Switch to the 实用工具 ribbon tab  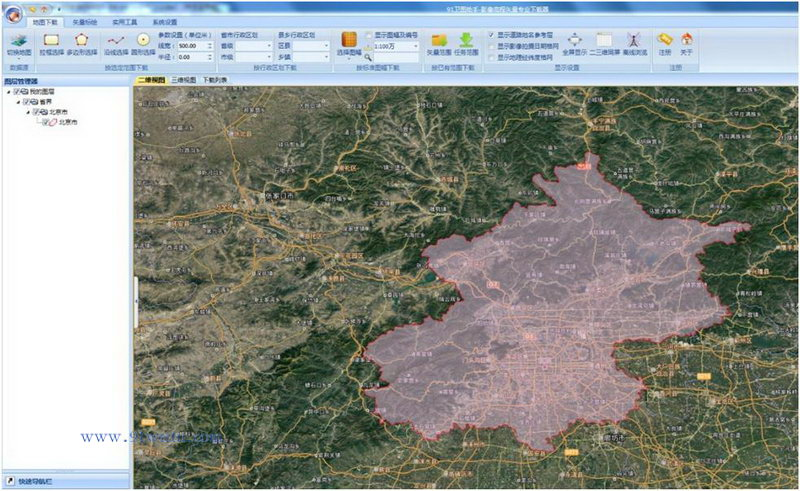click(x=124, y=22)
